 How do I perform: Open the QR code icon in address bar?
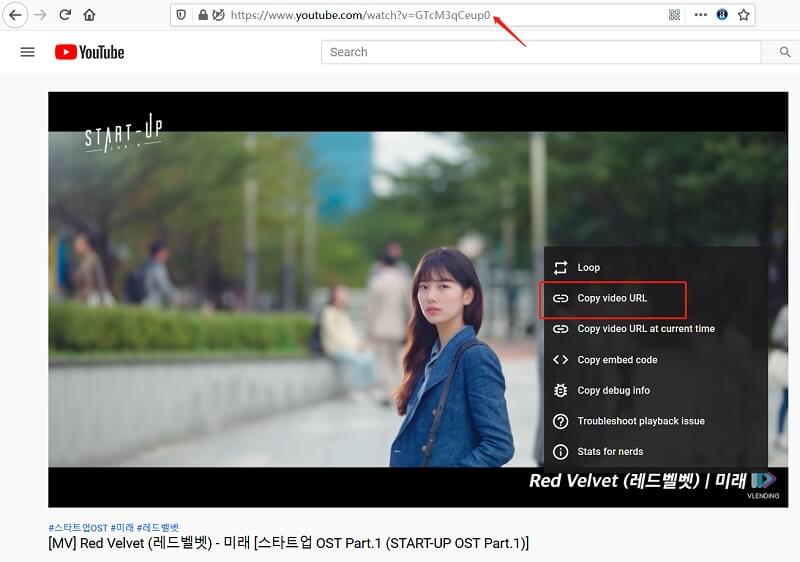pyautogui.click(x=674, y=15)
